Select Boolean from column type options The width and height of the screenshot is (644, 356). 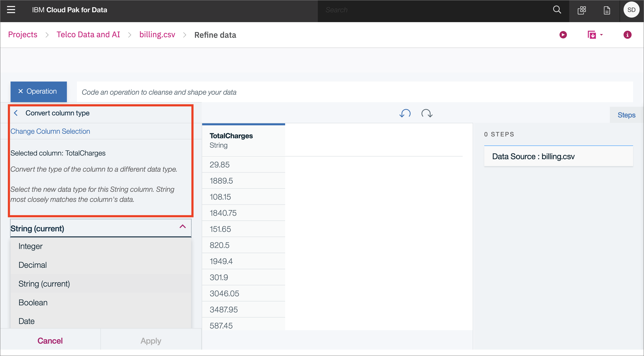(33, 302)
